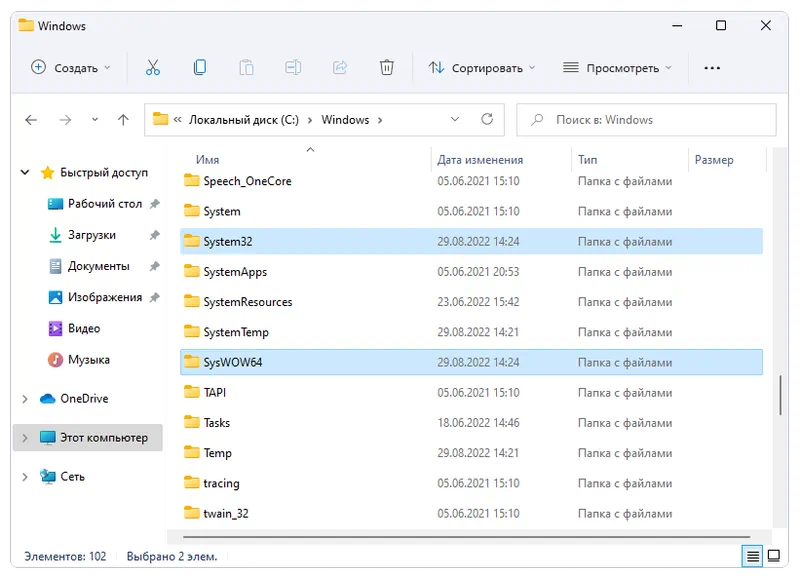Image resolution: width=800 pixels, height=578 pixels.
Task: Sort by Тип column header
Action: tap(587, 160)
